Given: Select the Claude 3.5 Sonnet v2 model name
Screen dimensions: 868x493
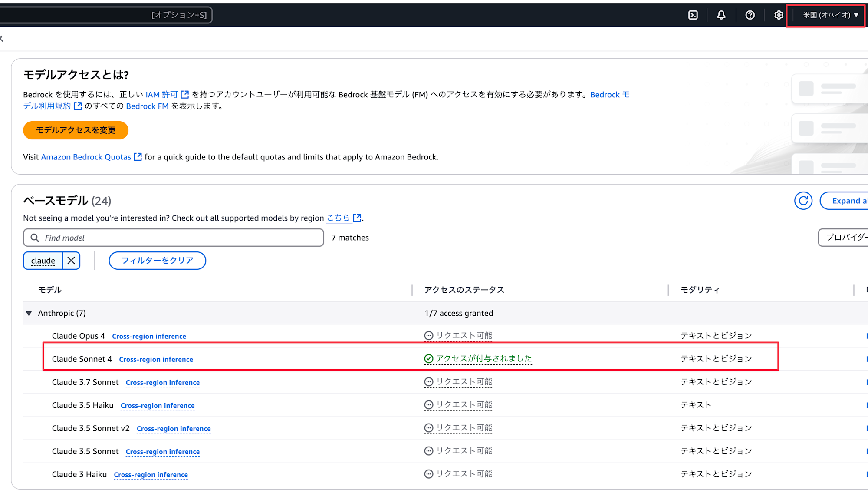Looking at the screenshot, I should (91, 428).
